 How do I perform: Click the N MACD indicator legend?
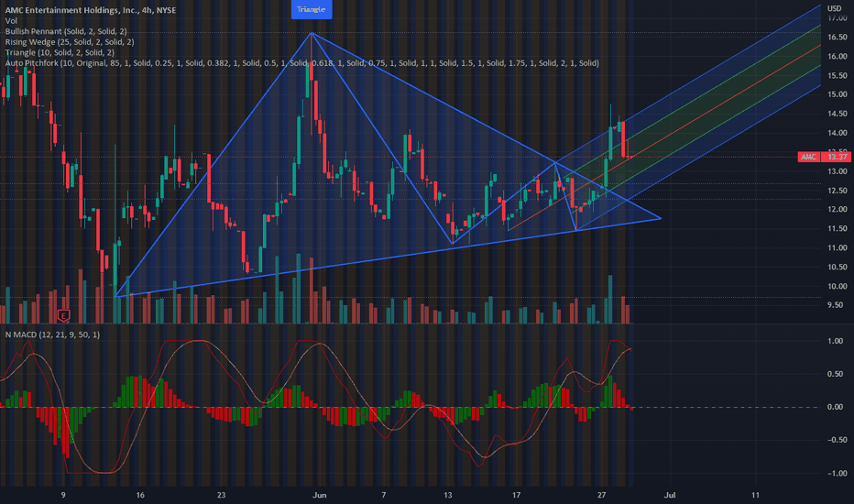pyautogui.click(x=52, y=334)
